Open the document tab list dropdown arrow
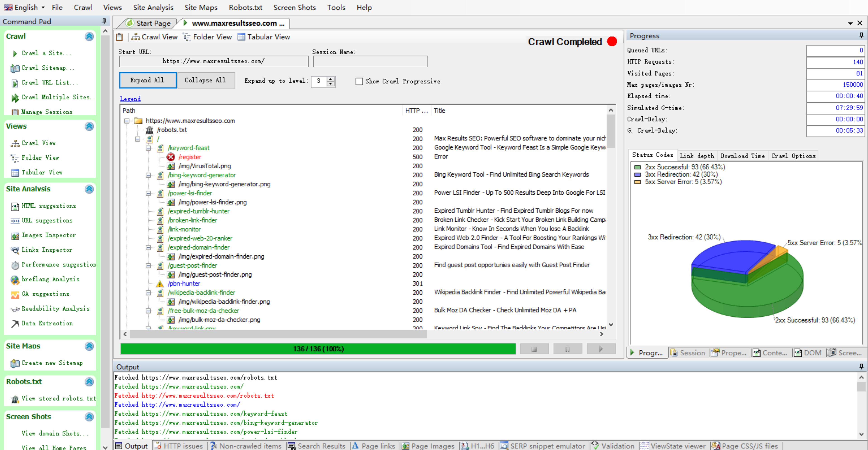 point(850,23)
